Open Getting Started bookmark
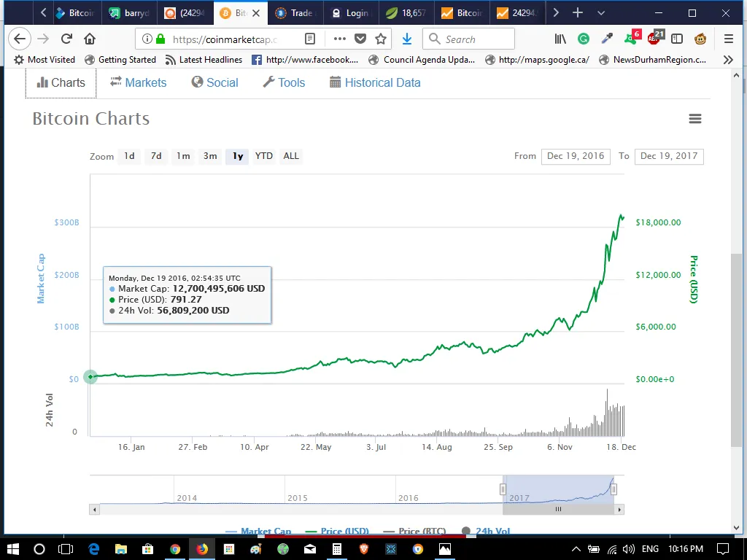 pyautogui.click(x=120, y=60)
